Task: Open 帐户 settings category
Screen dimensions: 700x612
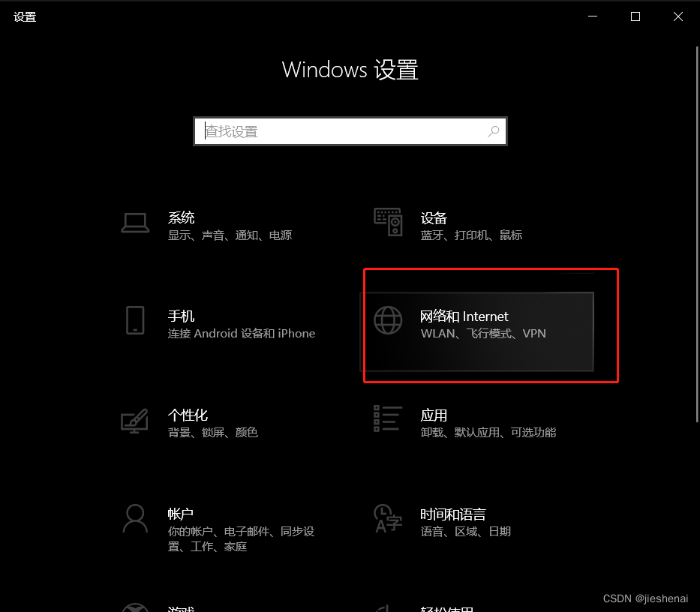Action: (181, 514)
